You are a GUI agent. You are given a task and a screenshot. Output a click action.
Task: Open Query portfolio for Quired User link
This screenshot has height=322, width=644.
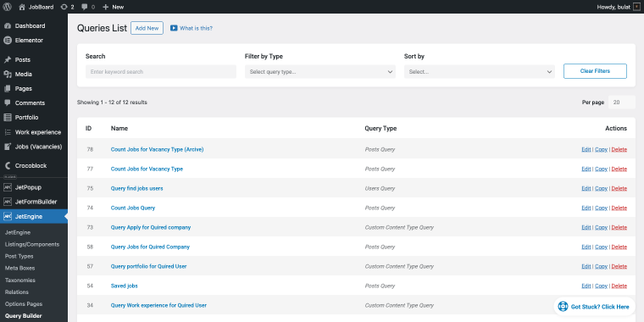coord(148,266)
